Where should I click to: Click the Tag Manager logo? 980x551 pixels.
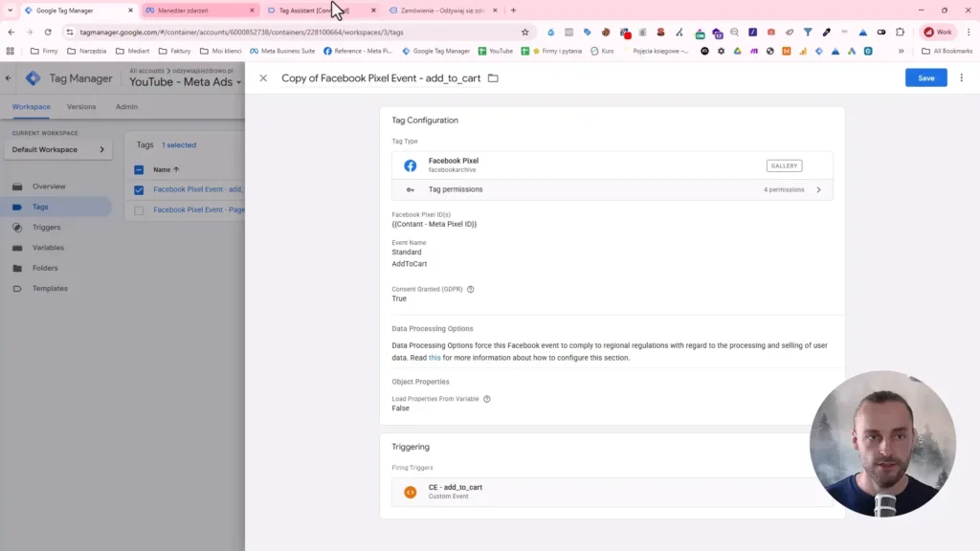tap(33, 78)
